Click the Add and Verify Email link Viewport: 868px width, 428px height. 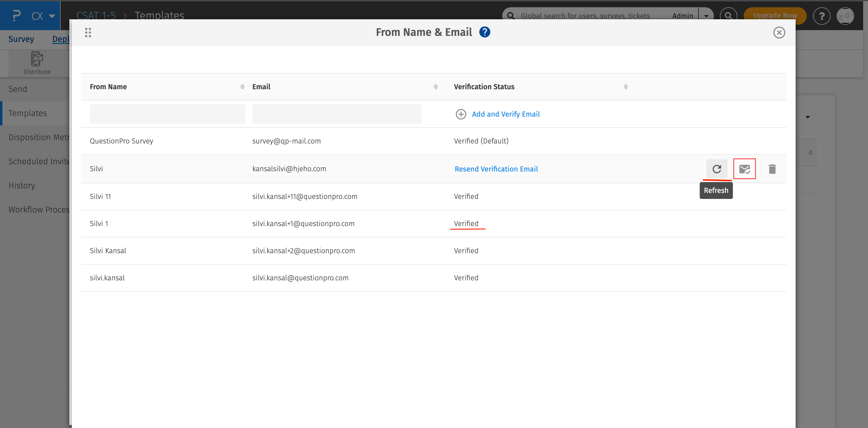505,114
